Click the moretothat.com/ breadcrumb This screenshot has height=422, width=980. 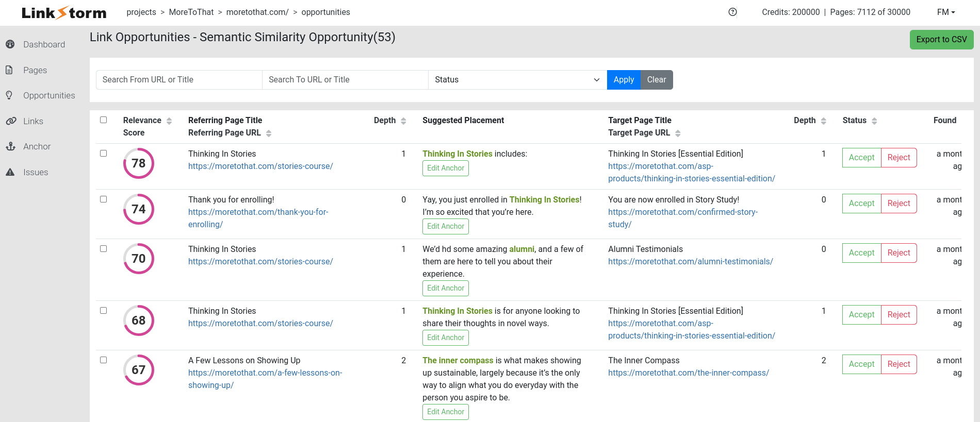point(257,12)
